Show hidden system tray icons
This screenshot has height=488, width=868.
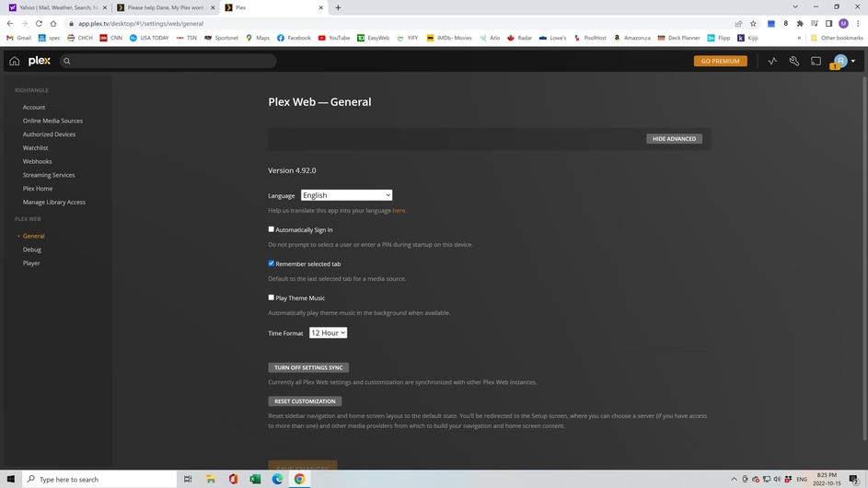tap(734, 479)
